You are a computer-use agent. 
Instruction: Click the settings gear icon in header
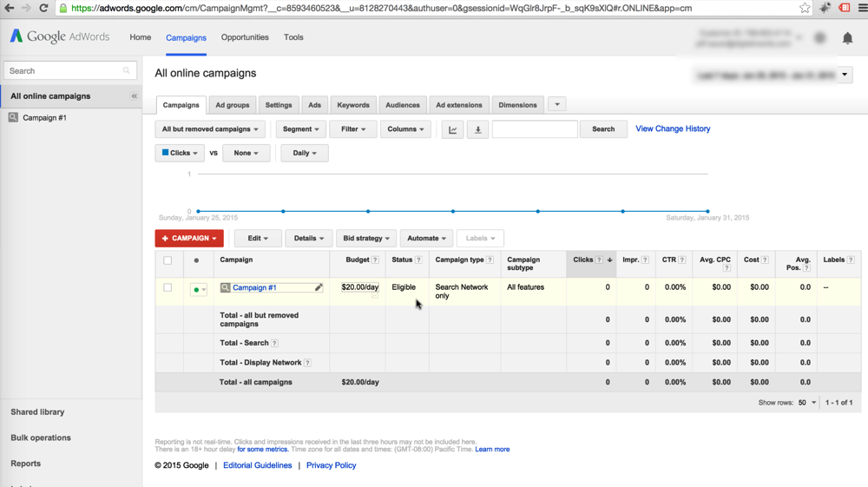[x=820, y=37]
